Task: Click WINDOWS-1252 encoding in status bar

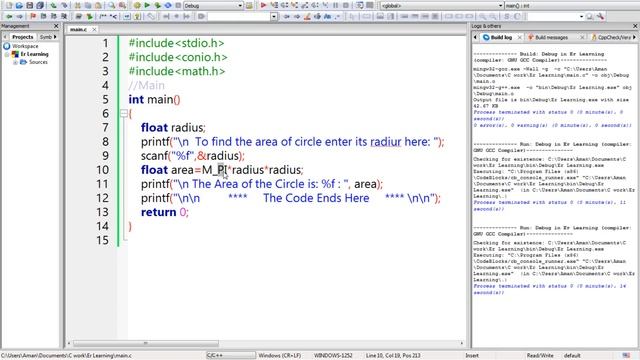Action: (x=333, y=356)
